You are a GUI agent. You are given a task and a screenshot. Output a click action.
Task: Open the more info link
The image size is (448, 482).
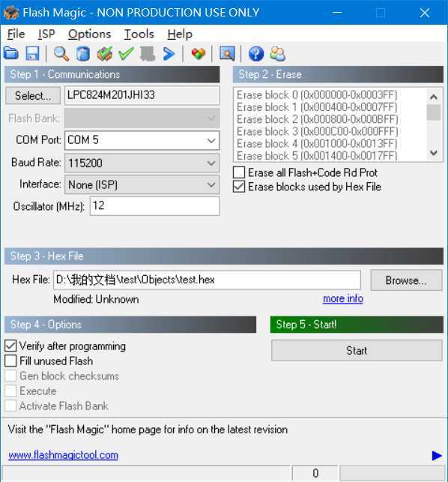point(343,298)
